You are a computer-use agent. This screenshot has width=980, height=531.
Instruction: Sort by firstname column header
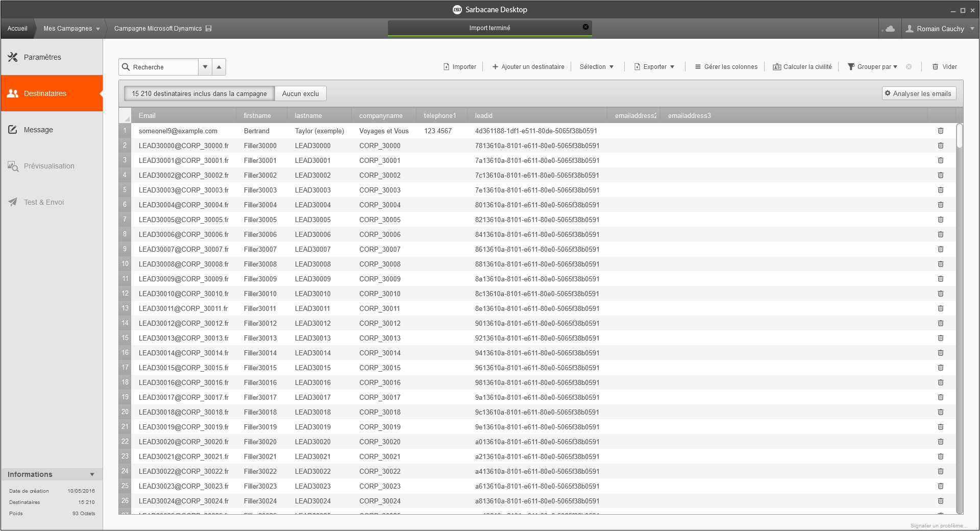[261, 115]
